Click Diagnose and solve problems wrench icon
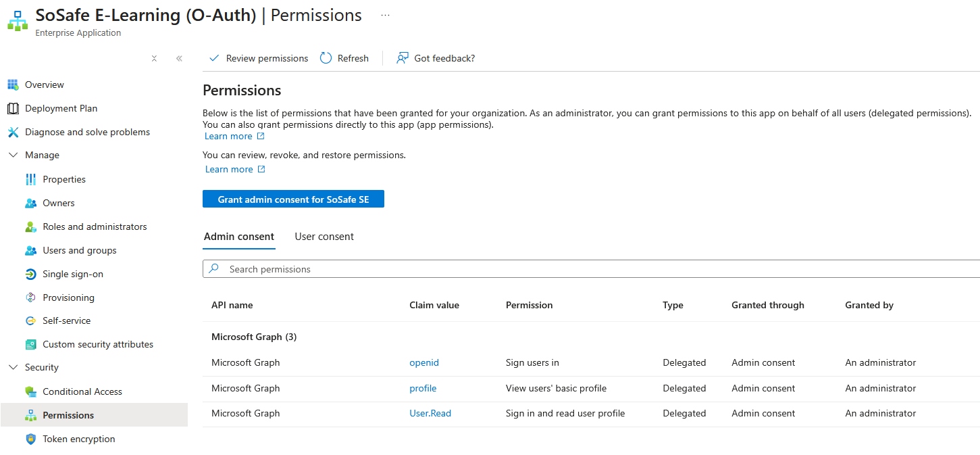This screenshot has width=980, height=455. (12, 132)
